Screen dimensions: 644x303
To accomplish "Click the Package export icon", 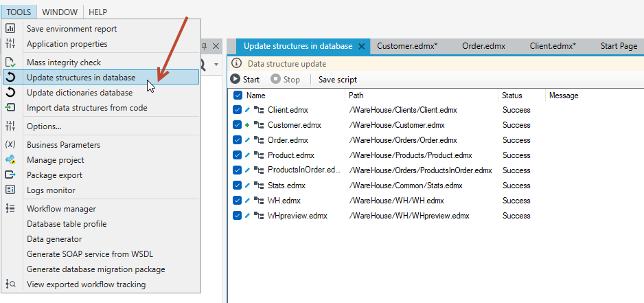I will pos(10,175).
